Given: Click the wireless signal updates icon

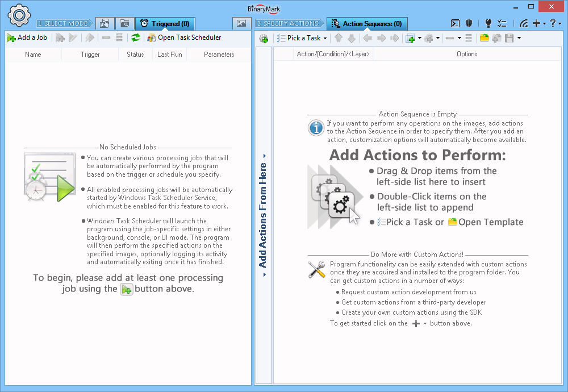Looking at the screenshot, I should (524, 23).
